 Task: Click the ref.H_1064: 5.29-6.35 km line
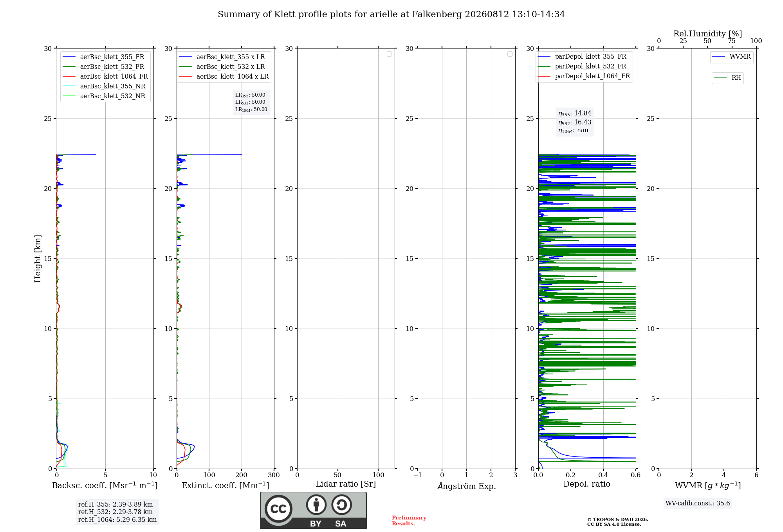click(117, 520)
